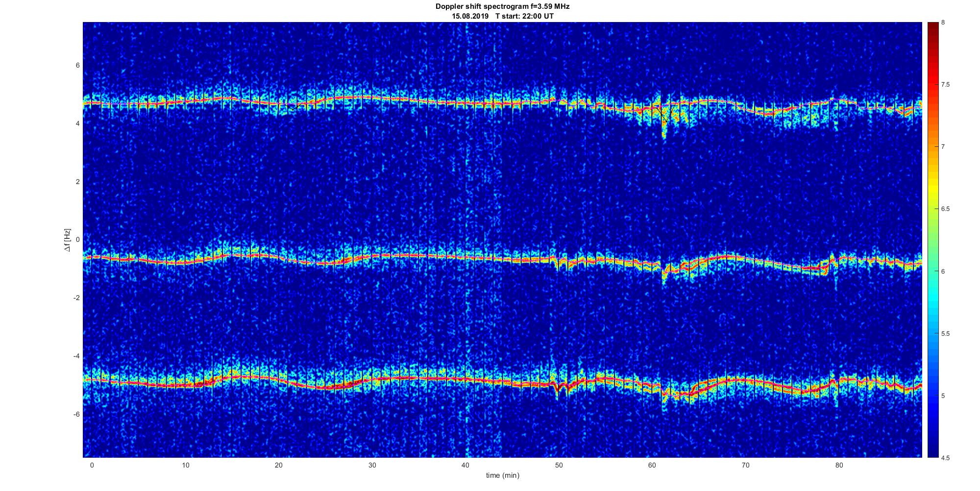Click the x-axis tick label '0'

click(x=92, y=465)
